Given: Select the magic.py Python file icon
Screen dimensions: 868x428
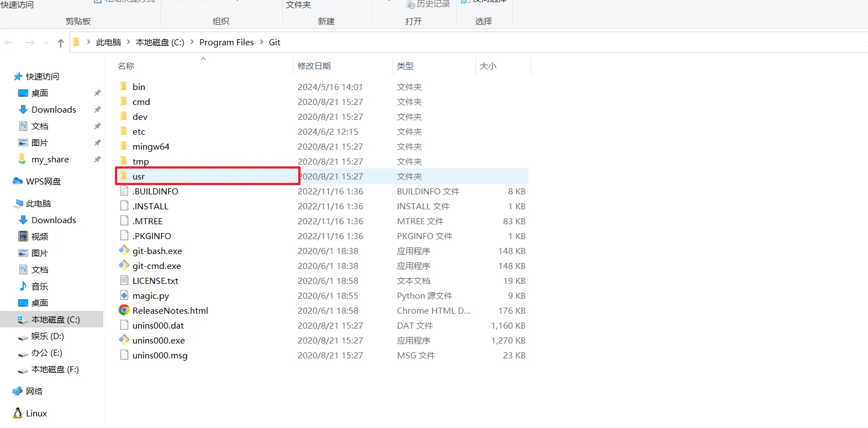Looking at the screenshot, I should 124,295.
